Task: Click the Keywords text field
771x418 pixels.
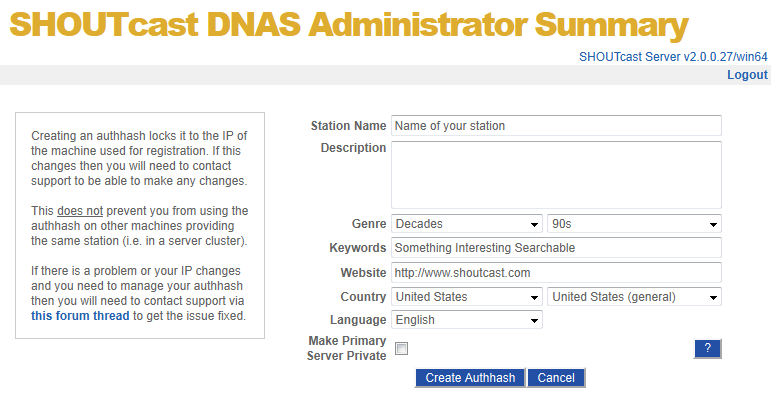Action: point(556,247)
